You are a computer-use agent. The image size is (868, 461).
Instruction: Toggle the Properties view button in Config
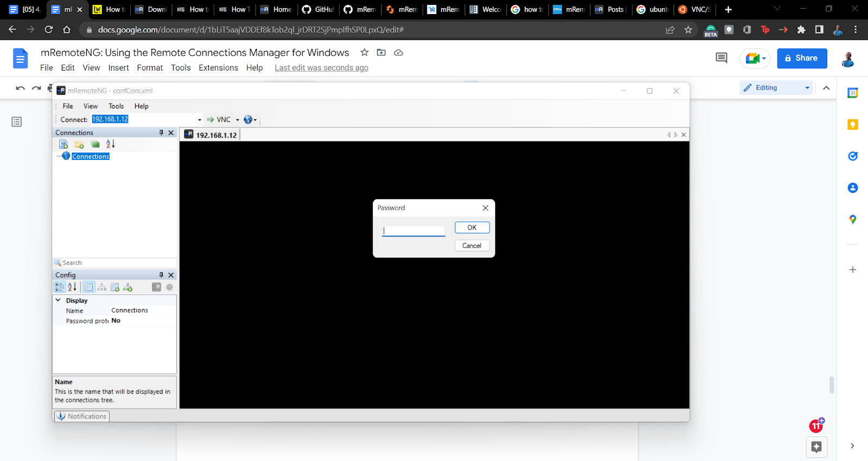coord(88,287)
